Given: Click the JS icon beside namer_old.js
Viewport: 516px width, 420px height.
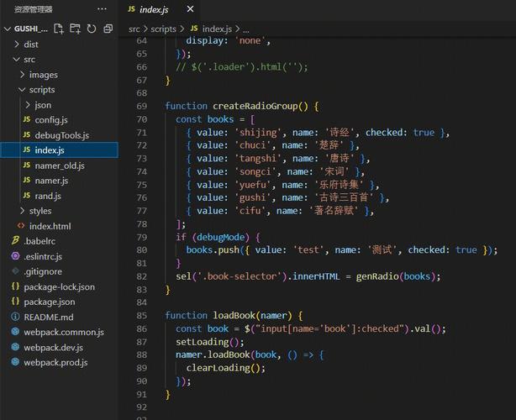Looking at the screenshot, I should [27, 165].
